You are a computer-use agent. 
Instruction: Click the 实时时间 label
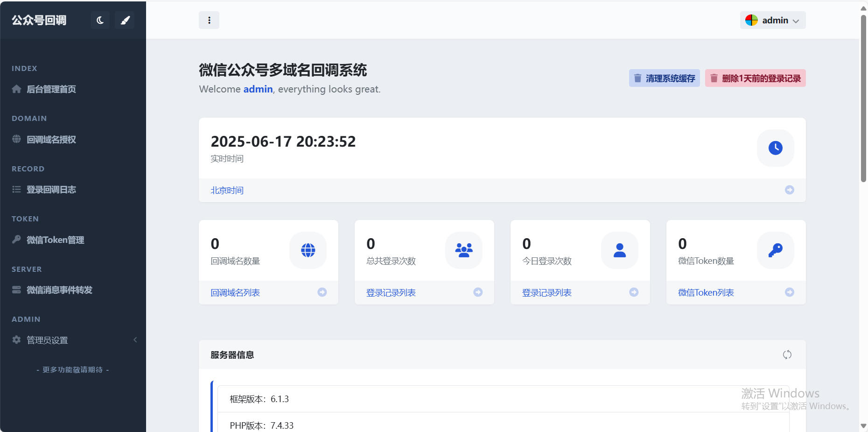pos(227,159)
